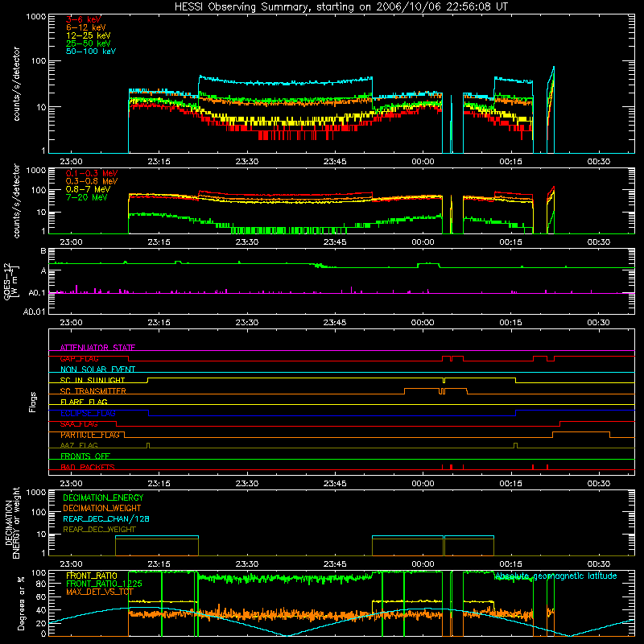Viewport: 644px width, 644px height.
Task: Click 23:30 time label under Flags panel
Action: 247,484
